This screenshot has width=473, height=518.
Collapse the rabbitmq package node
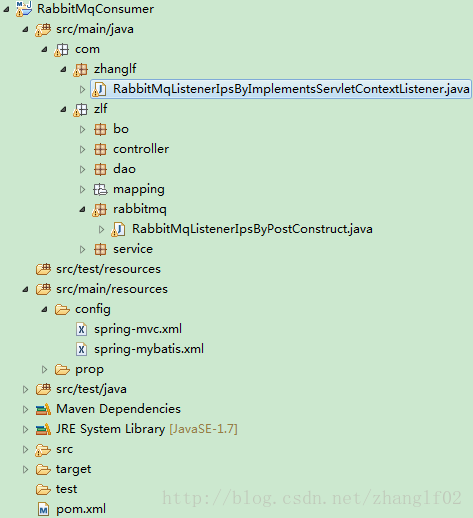click(82, 210)
